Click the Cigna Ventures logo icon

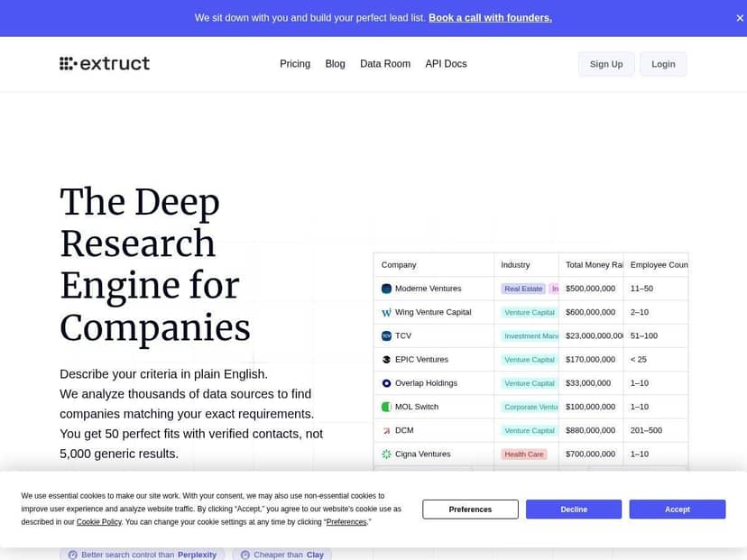387,454
